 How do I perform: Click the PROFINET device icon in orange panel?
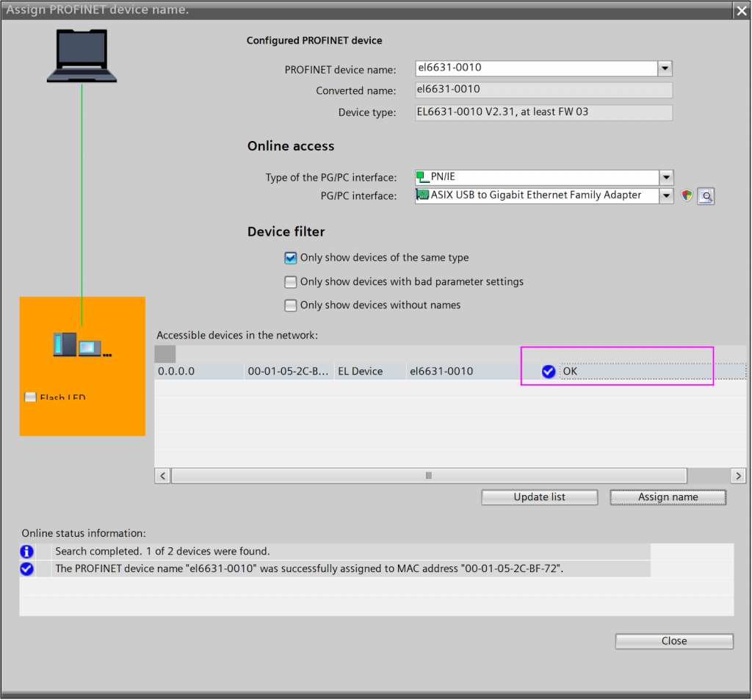(82, 344)
